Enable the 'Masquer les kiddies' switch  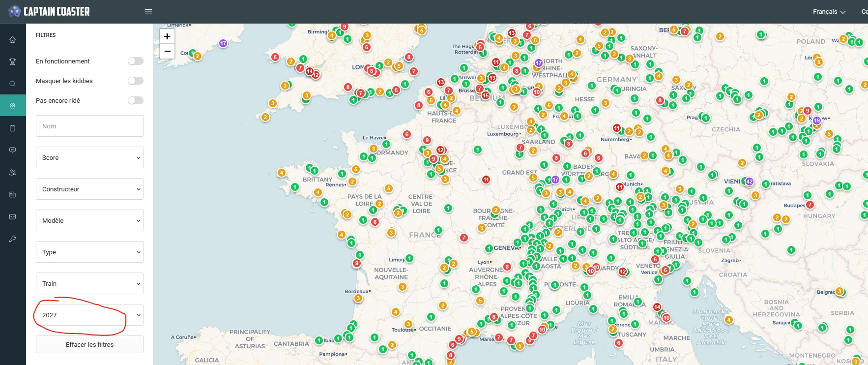tap(136, 81)
